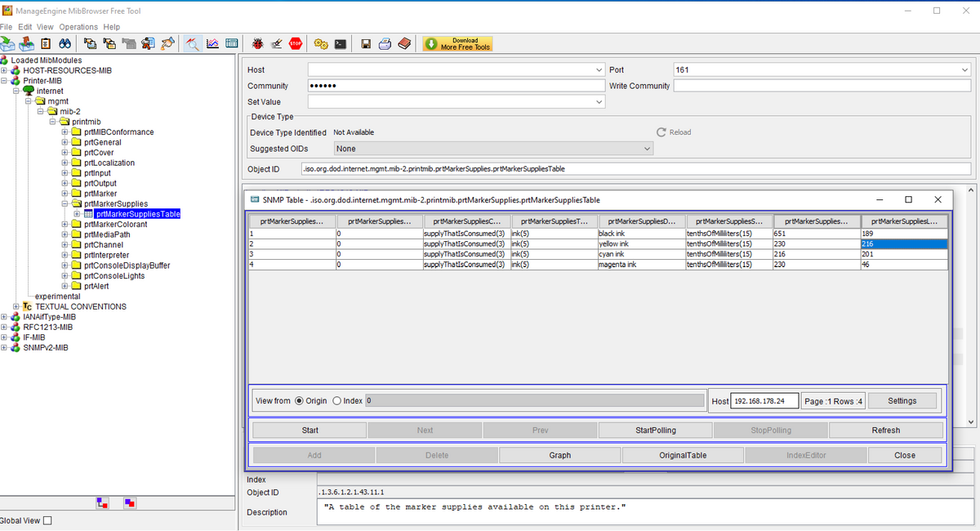This screenshot has width=980, height=531.
Task: Open the View menu
Action: pyautogui.click(x=45, y=27)
